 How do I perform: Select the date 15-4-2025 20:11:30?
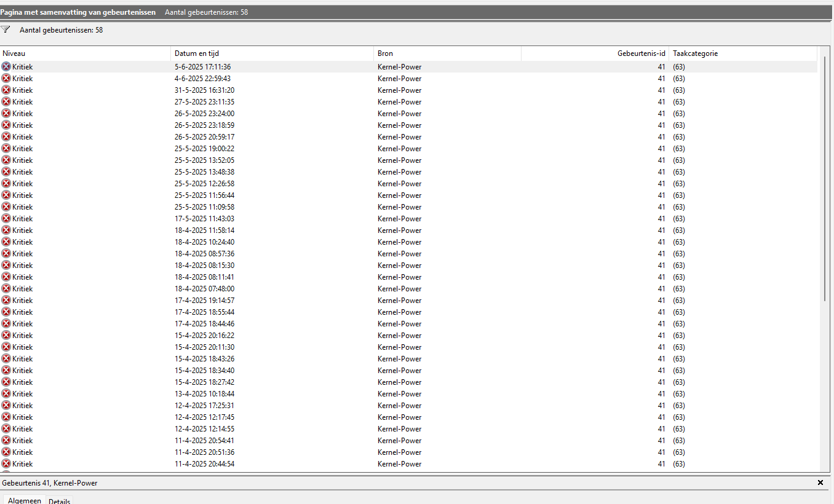[204, 347]
